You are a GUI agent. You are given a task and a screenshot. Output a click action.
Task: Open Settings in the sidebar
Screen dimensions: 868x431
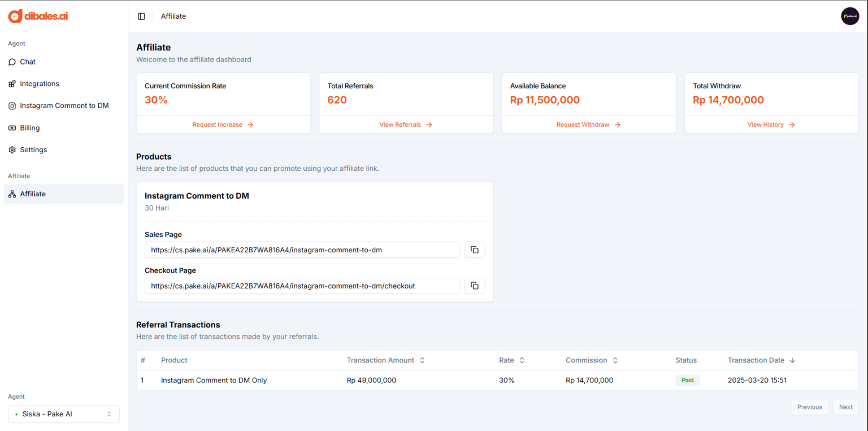click(33, 150)
